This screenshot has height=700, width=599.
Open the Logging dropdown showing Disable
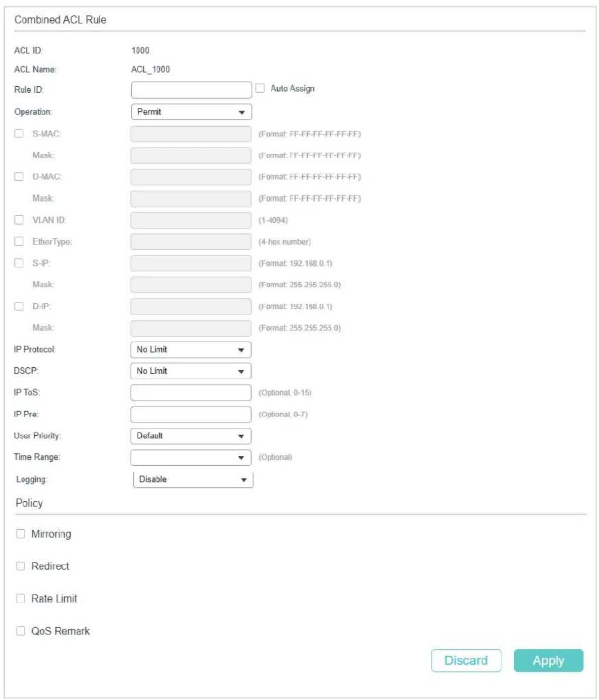pos(193,479)
